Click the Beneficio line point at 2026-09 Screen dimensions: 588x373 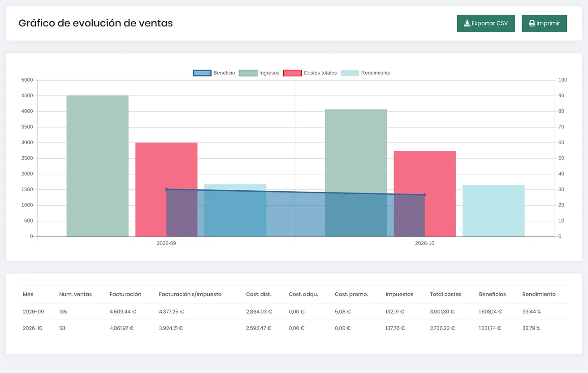click(166, 189)
